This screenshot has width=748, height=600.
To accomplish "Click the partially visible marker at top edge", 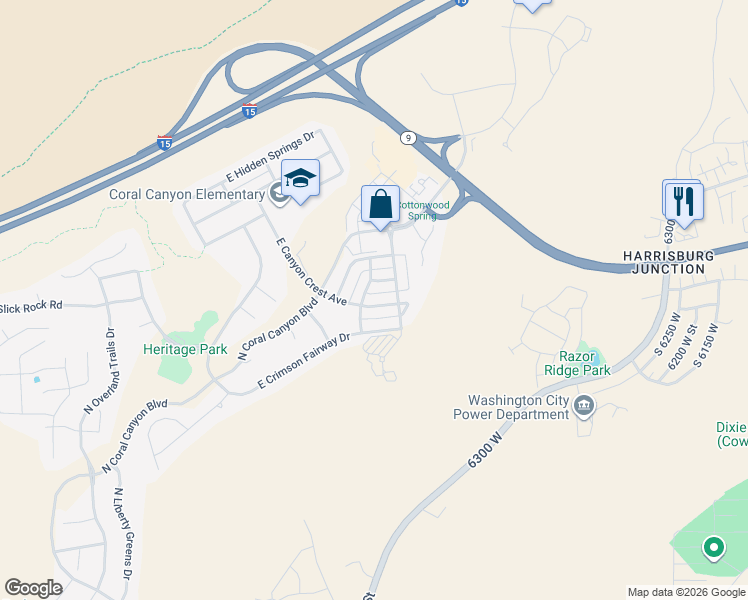I will (532, 5).
